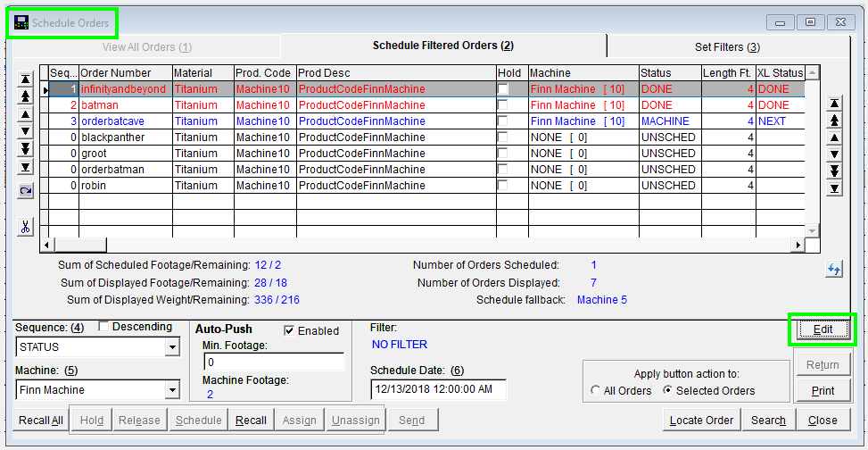The height and width of the screenshot is (450, 868).
Task: Click the grid's vertical scrollbar down arrow
Action: [x=812, y=230]
